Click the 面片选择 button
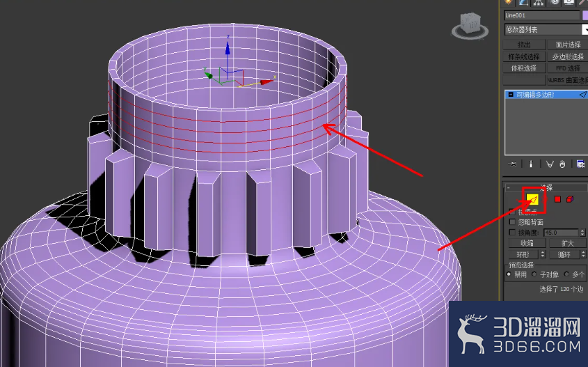The width and height of the screenshot is (588, 367). tap(567, 45)
